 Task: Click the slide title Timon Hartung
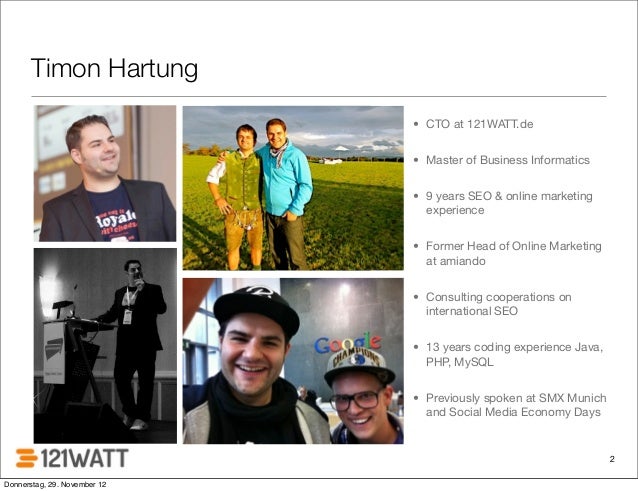tap(114, 68)
